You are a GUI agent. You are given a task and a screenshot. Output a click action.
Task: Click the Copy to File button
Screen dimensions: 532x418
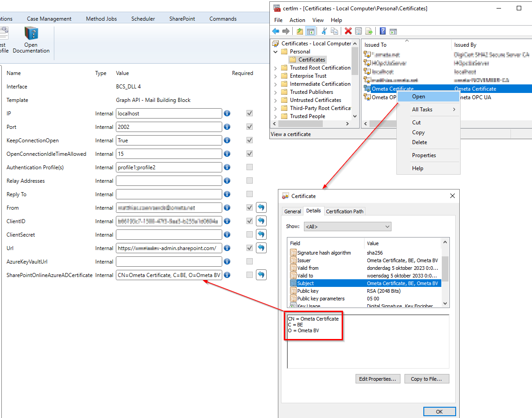426,379
